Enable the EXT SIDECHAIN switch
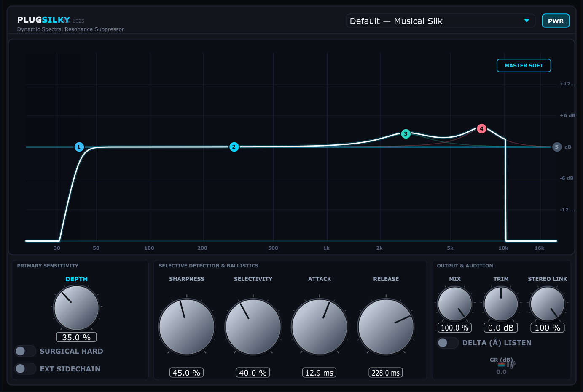This screenshot has width=583, height=392. (25, 369)
